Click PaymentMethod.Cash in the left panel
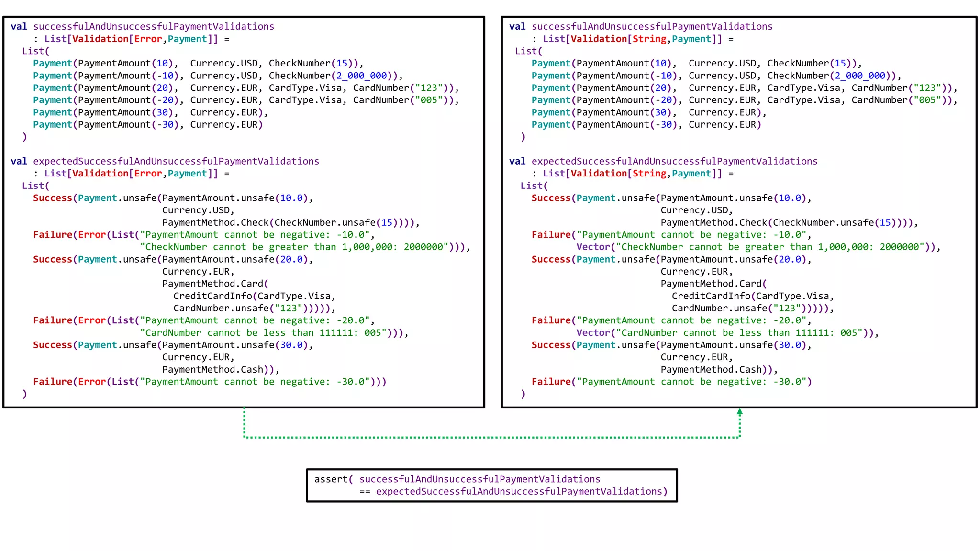This screenshot has height=551, width=980. 213,369
